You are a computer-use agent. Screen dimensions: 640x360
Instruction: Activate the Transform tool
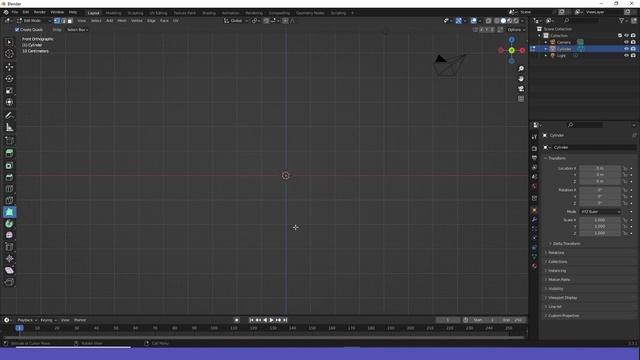pos(9,102)
